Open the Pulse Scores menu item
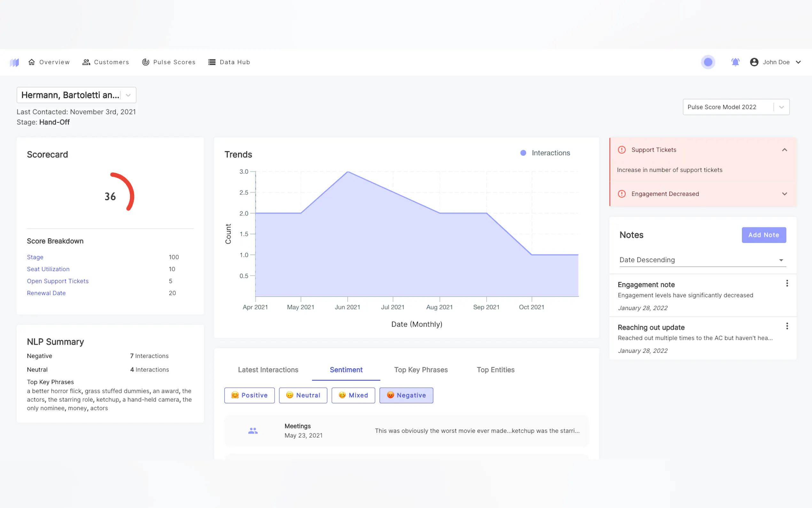Image resolution: width=812 pixels, height=508 pixels. click(x=169, y=62)
